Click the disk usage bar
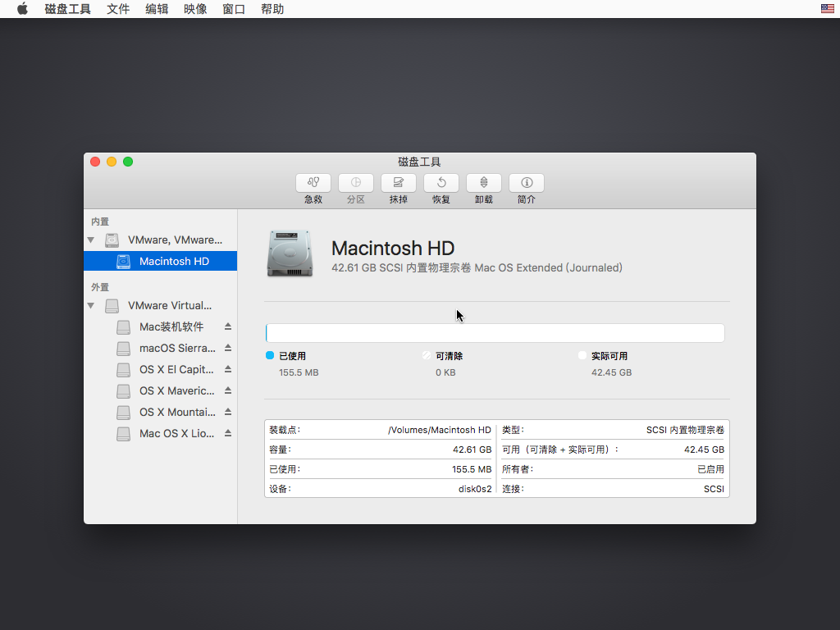 coord(495,333)
